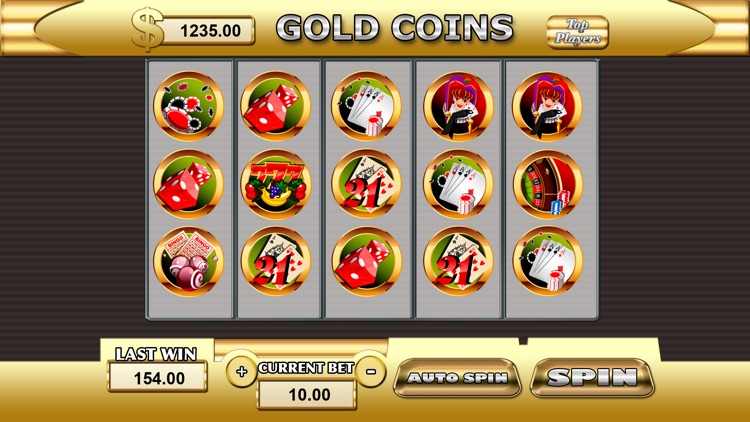This screenshot has width=750, height=422.
Task: Click the joker symbol in the fifth reel
Action: pos(548,106)
